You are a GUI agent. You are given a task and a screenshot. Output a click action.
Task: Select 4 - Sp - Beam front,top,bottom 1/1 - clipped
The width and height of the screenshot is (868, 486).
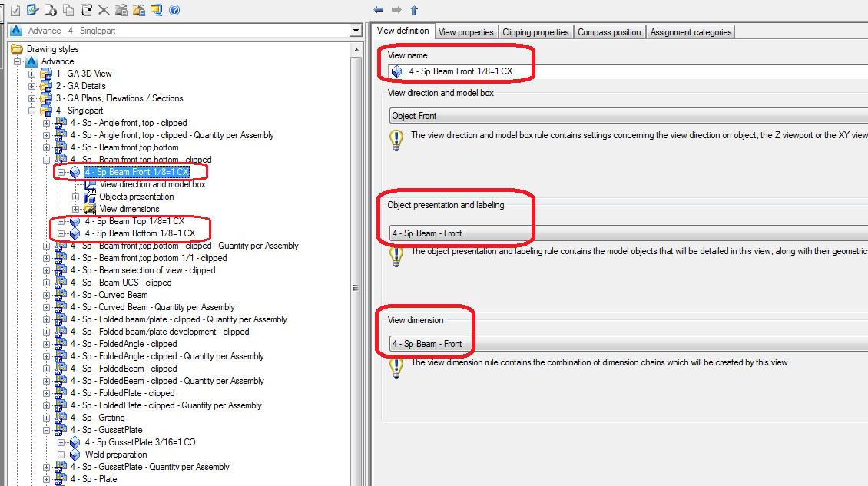tap(148, 258)
